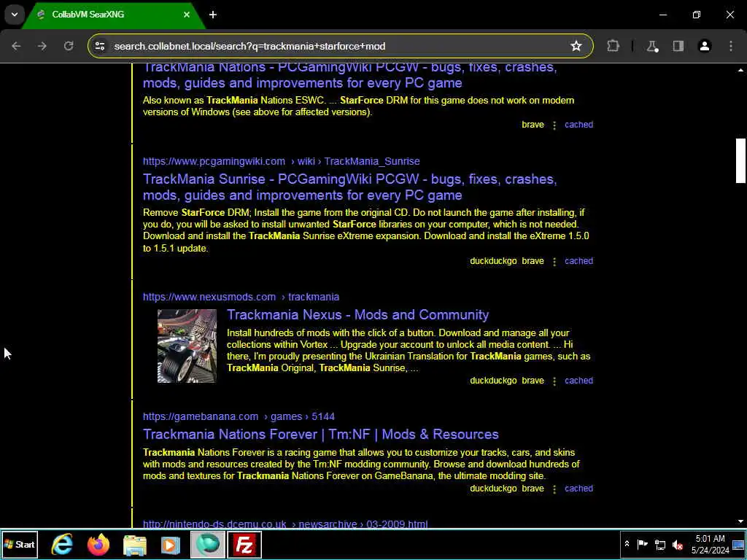Image resolution: width=747 pixels, height=560 pixels.
Task: Open the Windows Start menu
Action: [20, 544]
